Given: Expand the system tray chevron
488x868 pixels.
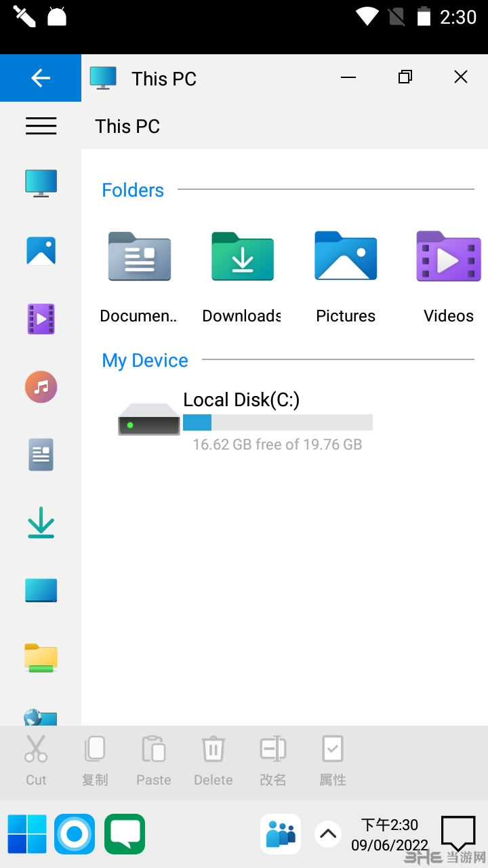Looking at the screenshot, I should [328, 834].
